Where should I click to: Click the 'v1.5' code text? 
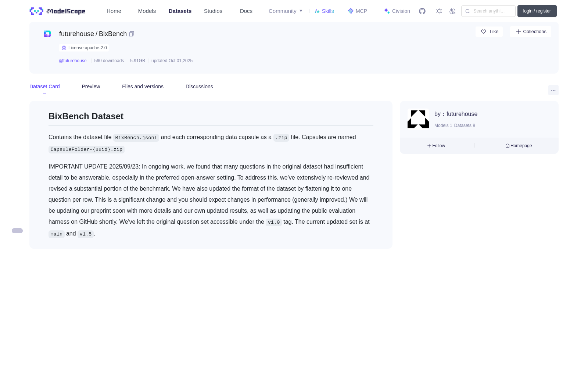tap(86, 234)
